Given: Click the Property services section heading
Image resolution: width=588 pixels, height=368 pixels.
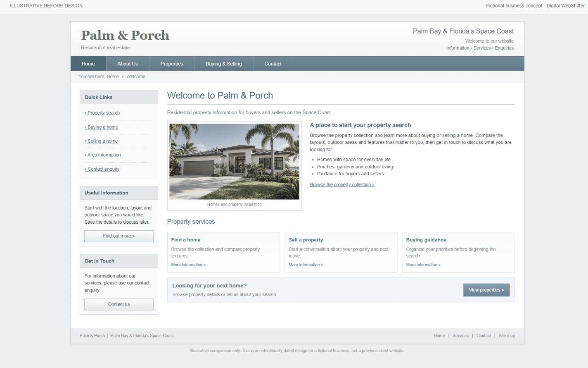Looking at the screenshot, I should click(191, 222).
